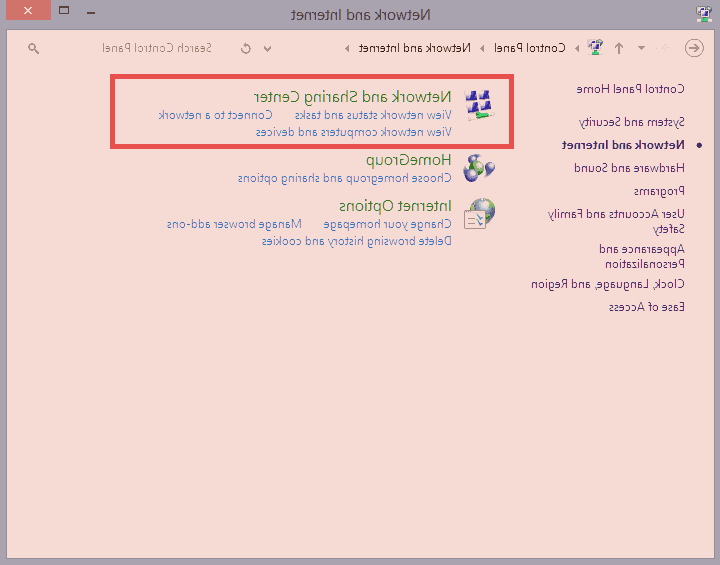Viewport: 720px width, 565px height.
Task: Click the refresh icon in address bar
Action: (246, 48)
